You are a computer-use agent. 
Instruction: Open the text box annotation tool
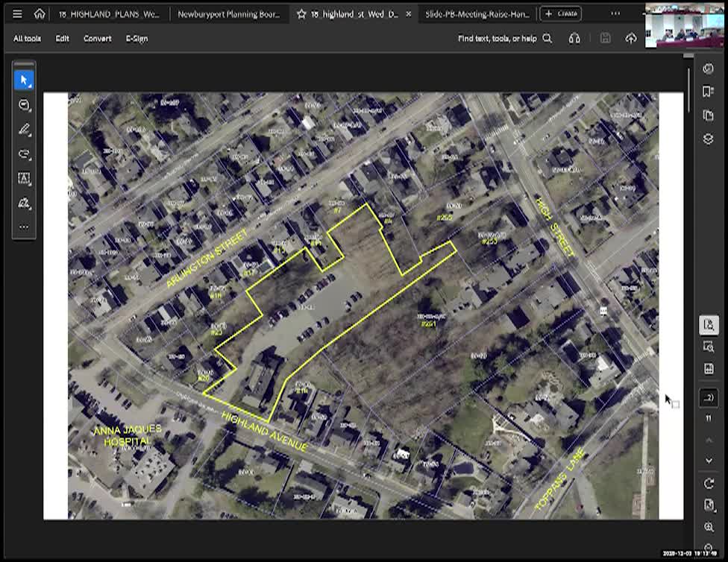click(25, 178)
